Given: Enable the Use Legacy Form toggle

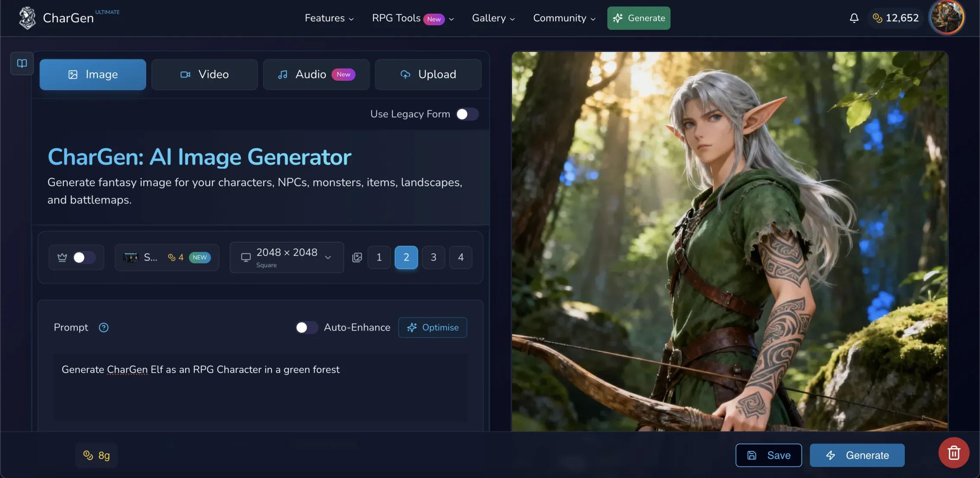Looking at the screenshot, I should 467,114.
